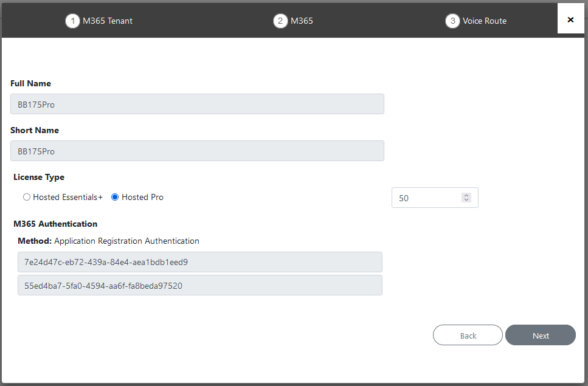This screenshot has width=588, height=386.
Task: Click the Full Name input field
Action: point(197,104)
